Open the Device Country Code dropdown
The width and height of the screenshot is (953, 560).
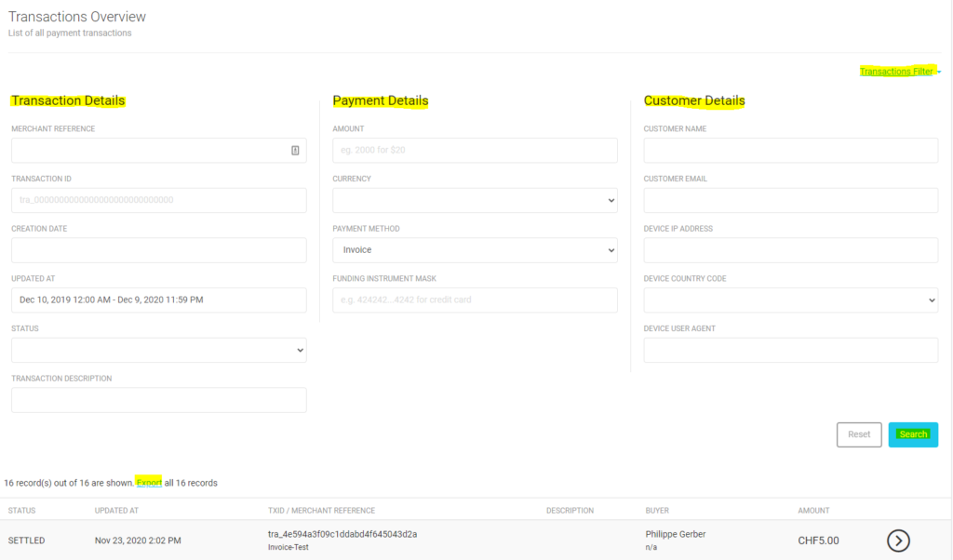click(x=791, y=300)
